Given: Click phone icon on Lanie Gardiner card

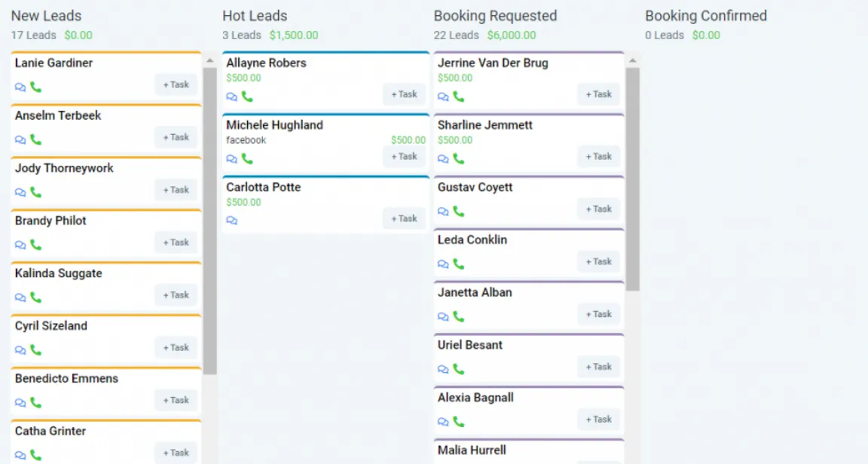Looking at the screenshot, I should coord(36,87).
